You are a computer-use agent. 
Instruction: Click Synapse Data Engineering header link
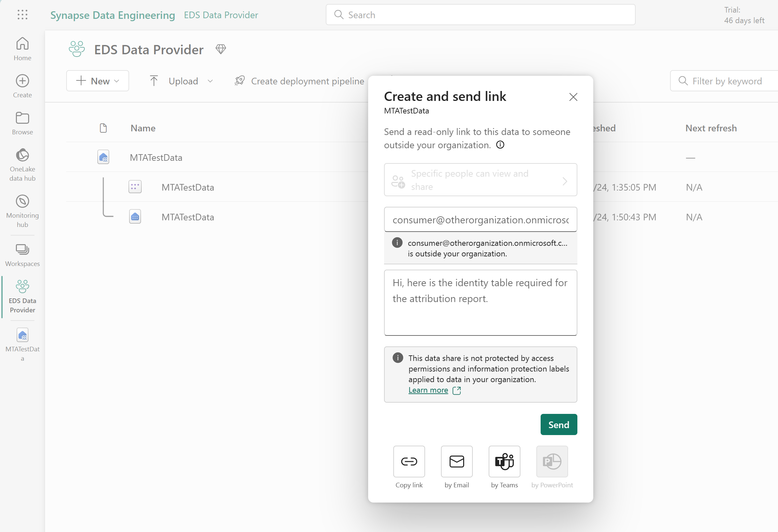[113, 15]
